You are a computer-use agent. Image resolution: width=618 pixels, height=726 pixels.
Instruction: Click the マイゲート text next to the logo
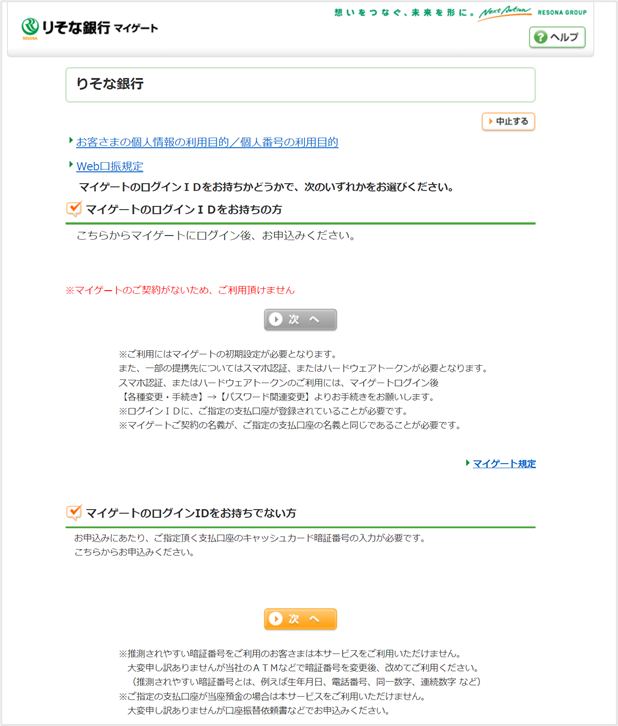pos(136,28)
